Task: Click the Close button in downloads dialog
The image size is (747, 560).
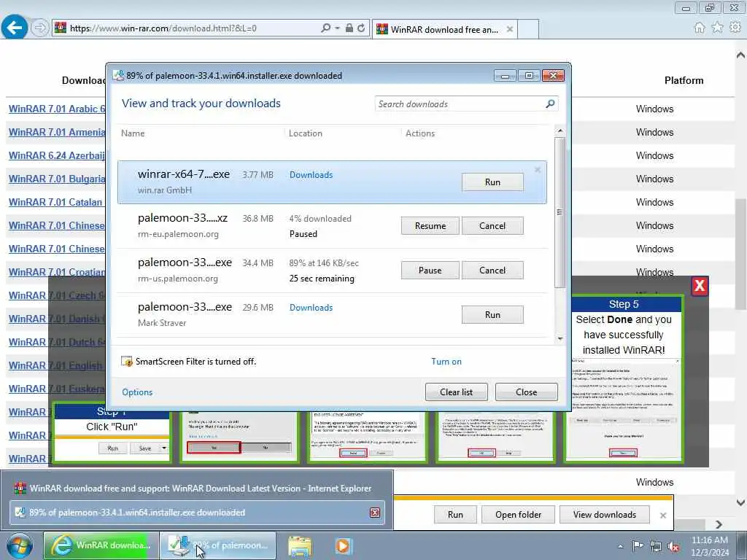Action: [527, 392]
